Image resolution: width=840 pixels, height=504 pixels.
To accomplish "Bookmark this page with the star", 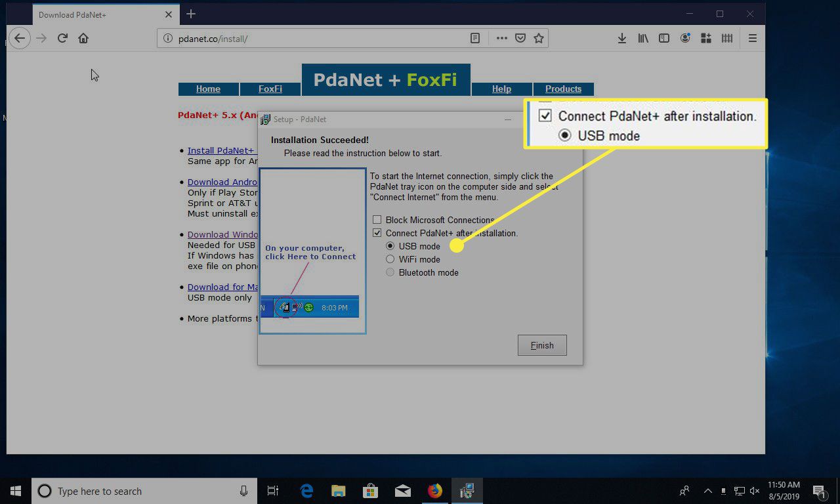I will pos(539,39).
